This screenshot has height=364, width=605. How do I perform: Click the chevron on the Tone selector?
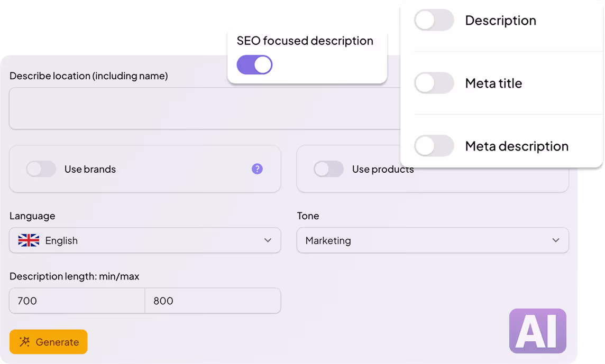coord(556,240)
